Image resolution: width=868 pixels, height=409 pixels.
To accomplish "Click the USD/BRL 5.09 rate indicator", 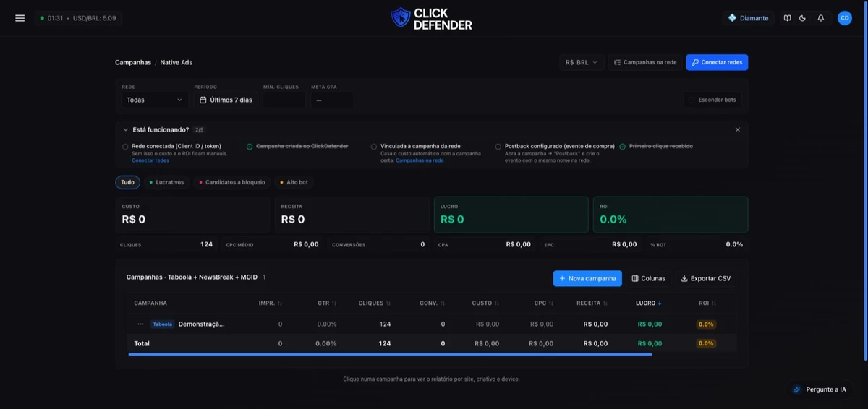I will tap(94, 18).
